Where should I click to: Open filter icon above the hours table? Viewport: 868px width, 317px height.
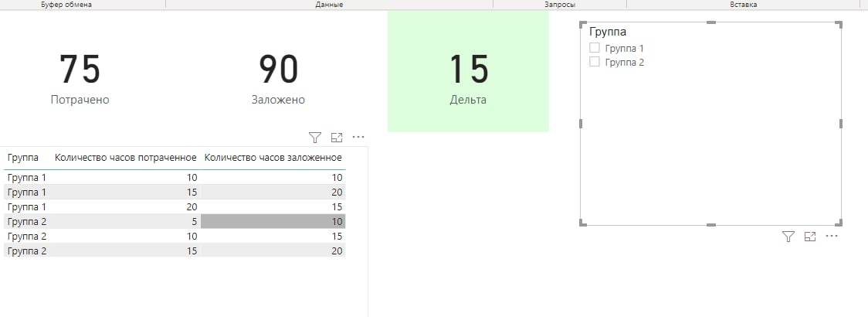[315, 137]
